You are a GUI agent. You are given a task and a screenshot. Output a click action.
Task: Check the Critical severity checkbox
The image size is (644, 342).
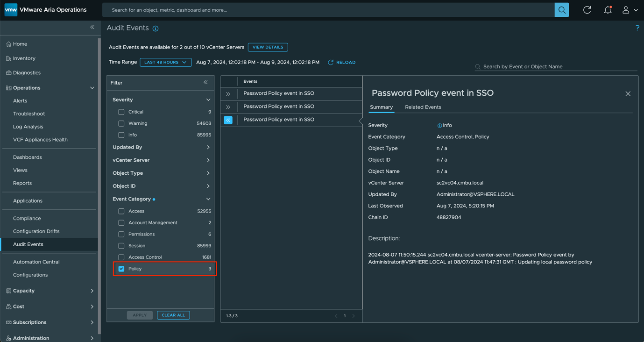121,112
